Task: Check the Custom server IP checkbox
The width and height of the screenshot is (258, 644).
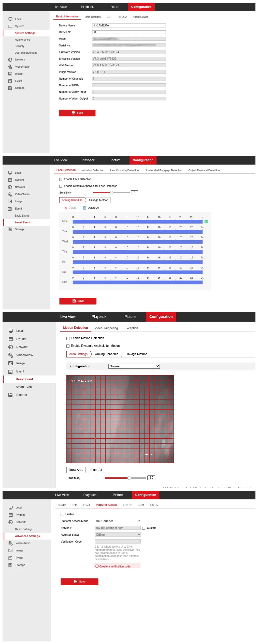Action: point(144,528)
